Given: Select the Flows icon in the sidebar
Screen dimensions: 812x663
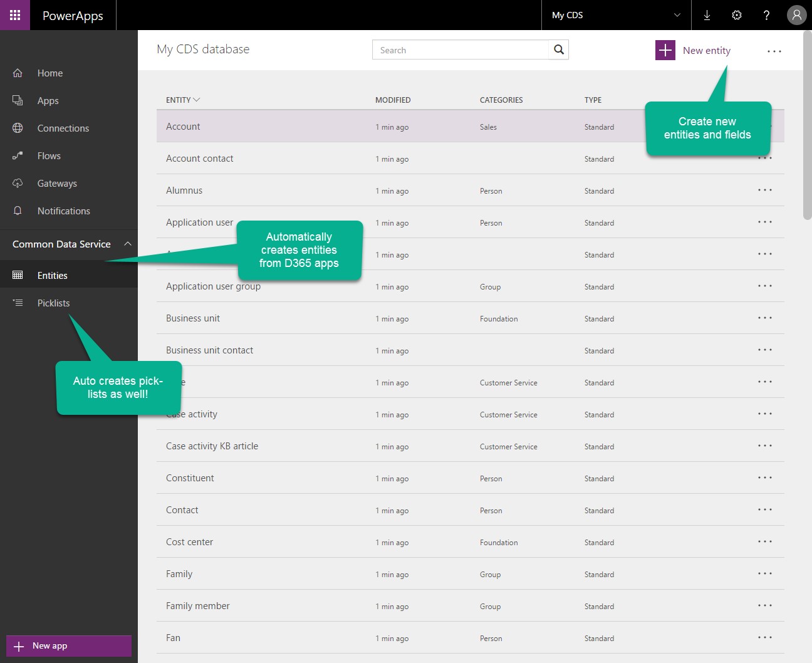Looking at the screenshot, I should pyautogui.click(x=18, y=155).
